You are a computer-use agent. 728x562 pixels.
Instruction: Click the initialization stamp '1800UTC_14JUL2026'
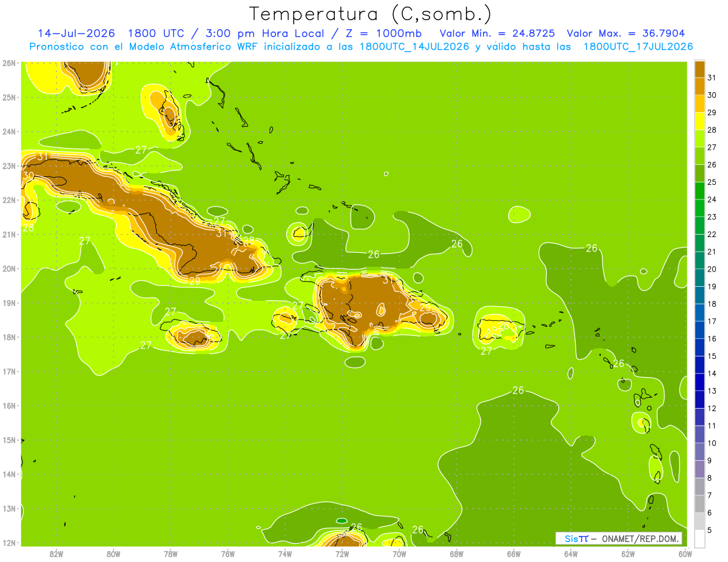click(x=414, y=47)
